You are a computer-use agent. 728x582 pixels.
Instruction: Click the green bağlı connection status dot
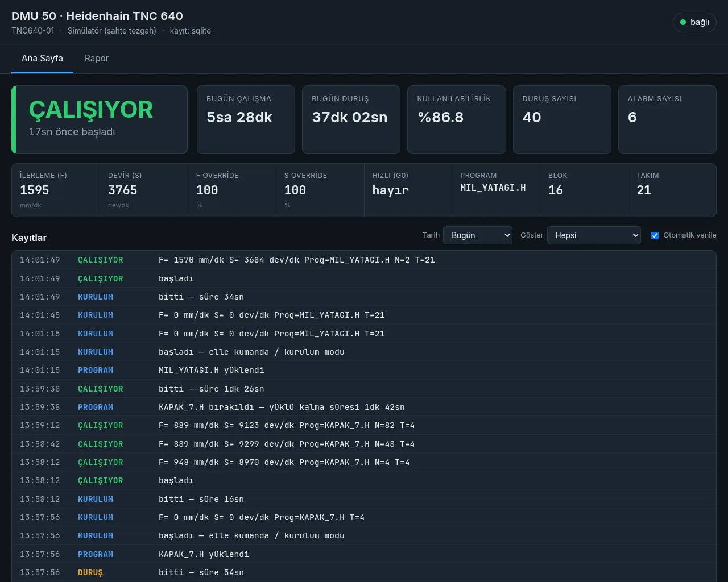(683, 22)
